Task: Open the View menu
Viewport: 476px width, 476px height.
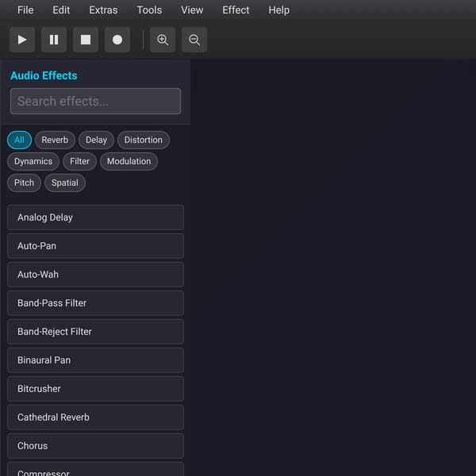Action: pyautogui.click(x=192, y=10)
